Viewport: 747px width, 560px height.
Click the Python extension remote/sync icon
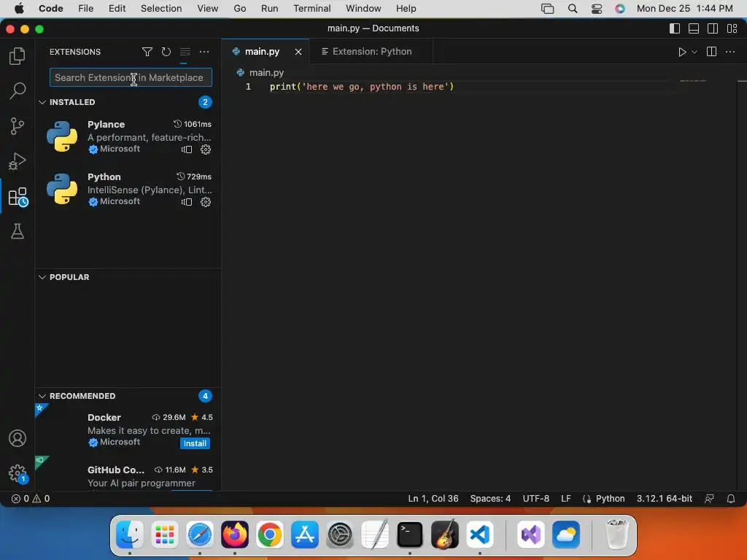pos(187,202)
